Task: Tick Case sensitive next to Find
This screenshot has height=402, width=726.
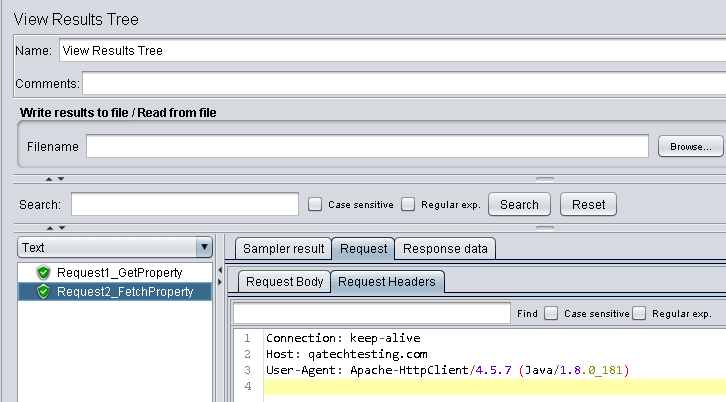Action: point(551,313)
